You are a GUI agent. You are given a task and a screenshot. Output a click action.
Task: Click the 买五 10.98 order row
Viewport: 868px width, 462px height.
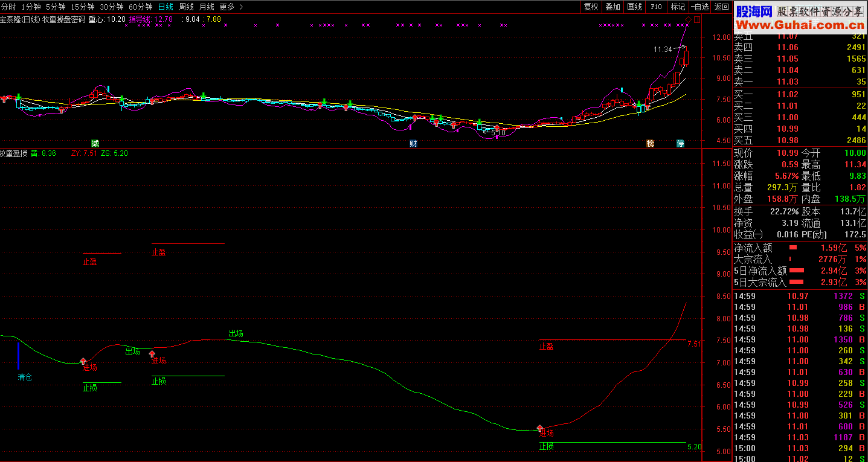800,140
